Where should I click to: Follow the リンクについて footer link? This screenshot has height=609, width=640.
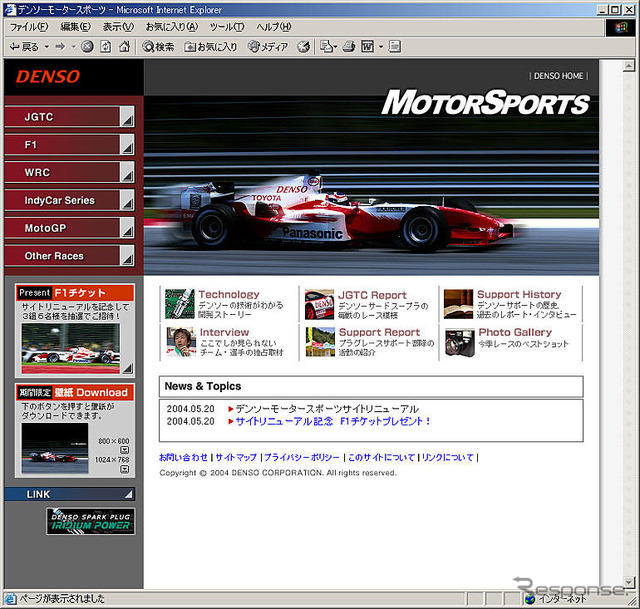click(448, 457)
